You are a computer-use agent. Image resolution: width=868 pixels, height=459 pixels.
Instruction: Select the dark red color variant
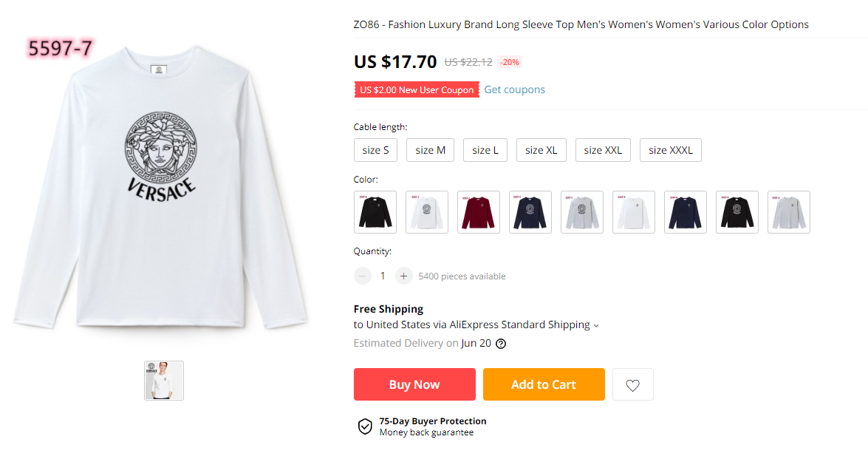478,211
